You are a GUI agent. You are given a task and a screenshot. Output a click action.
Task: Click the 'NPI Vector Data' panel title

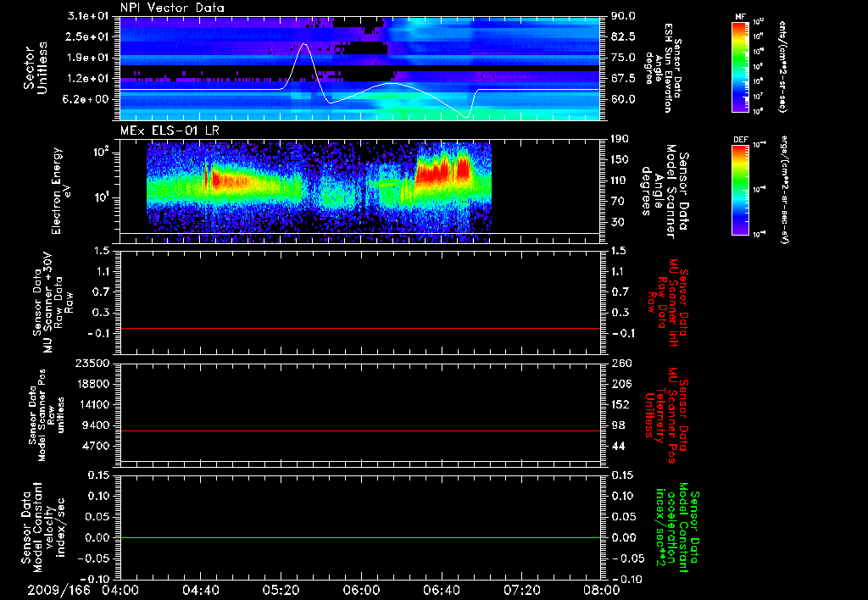coord(172,8)
